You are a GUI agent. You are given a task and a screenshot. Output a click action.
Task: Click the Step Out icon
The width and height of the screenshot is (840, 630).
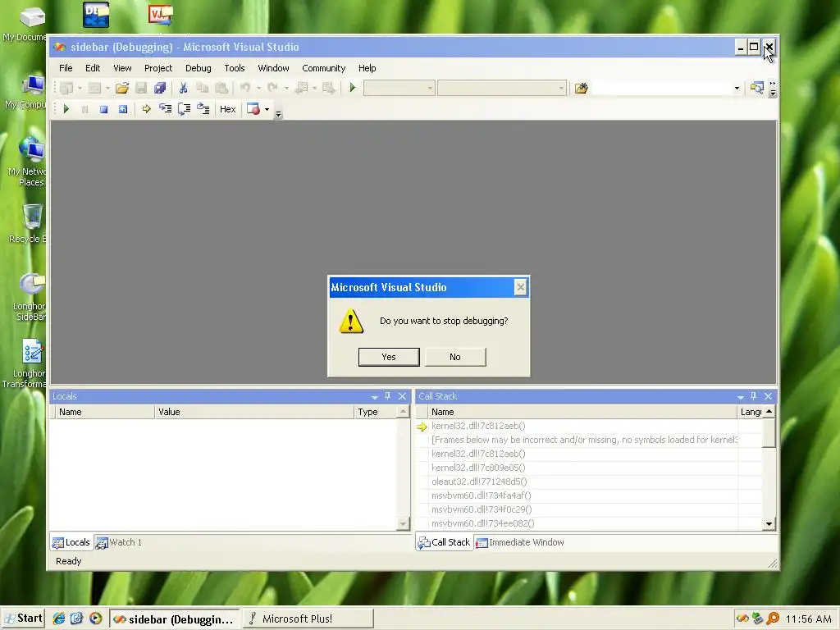pyautogui.click(x=203, y=109)
